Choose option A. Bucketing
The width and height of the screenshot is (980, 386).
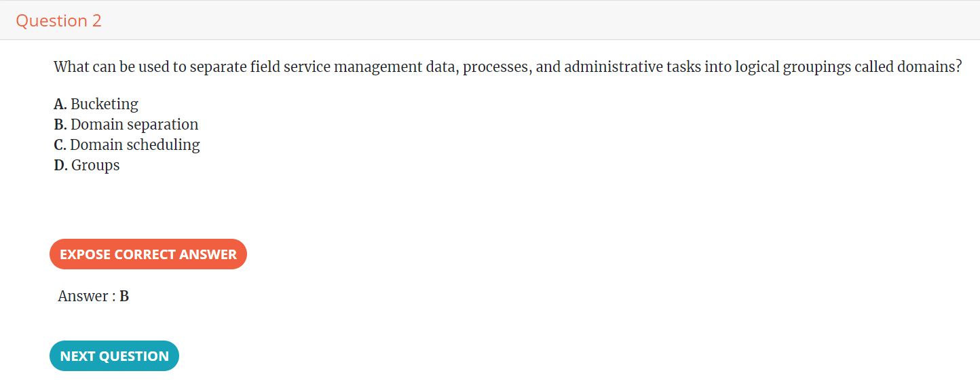tap(96, 104)
